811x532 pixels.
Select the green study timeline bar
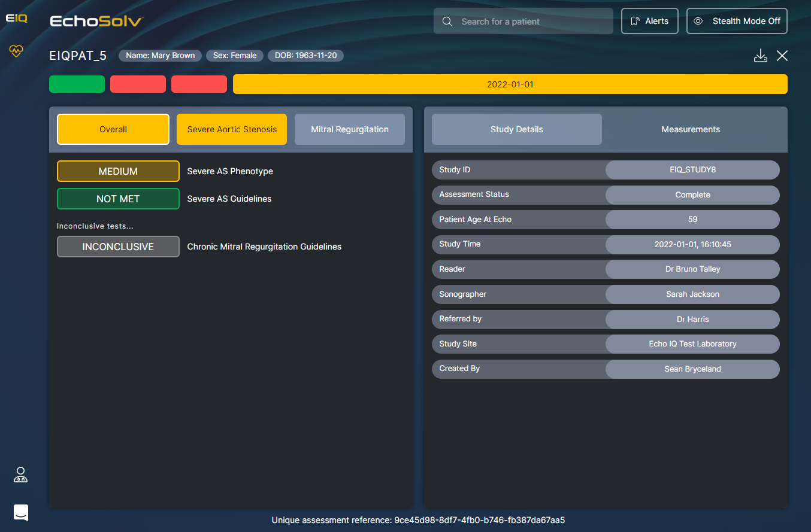(x=77, y=84)
